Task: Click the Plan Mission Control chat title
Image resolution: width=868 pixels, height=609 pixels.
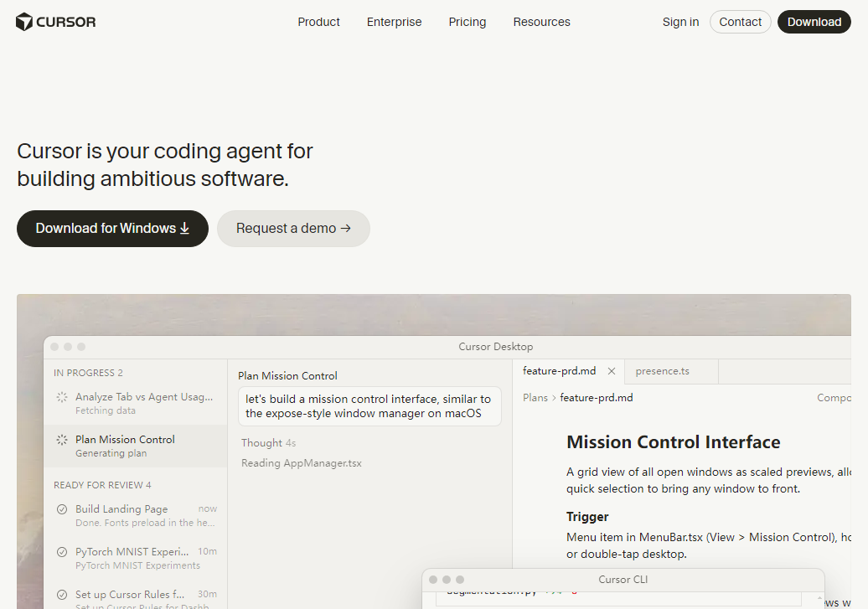Action: click(287, 375)
